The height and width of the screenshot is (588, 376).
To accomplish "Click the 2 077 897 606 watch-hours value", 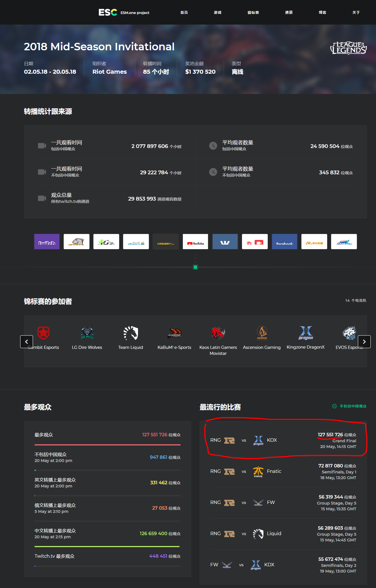I will click(150, 146).
